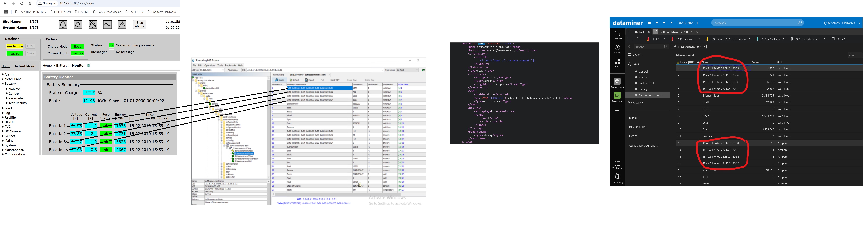Image resolution: width=868 pixels, height=230 pixels.
Task: Click the crossed-out bell icon
Action: (x=93, y=24)
